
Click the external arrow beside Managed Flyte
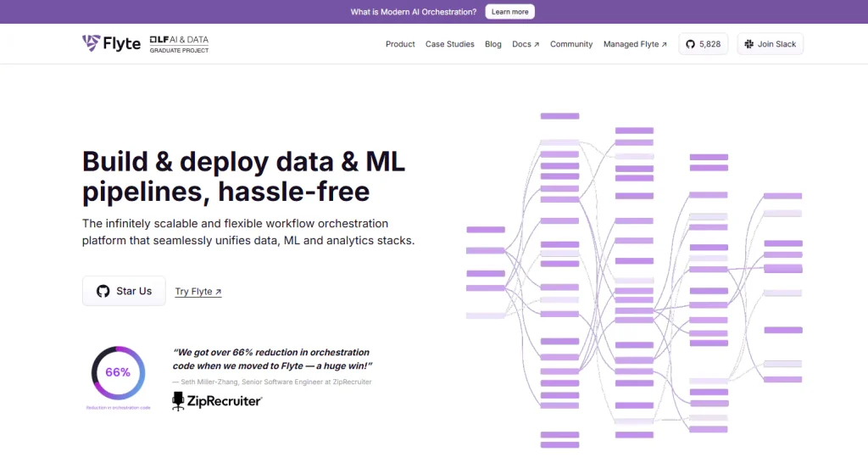pos(664,45)
